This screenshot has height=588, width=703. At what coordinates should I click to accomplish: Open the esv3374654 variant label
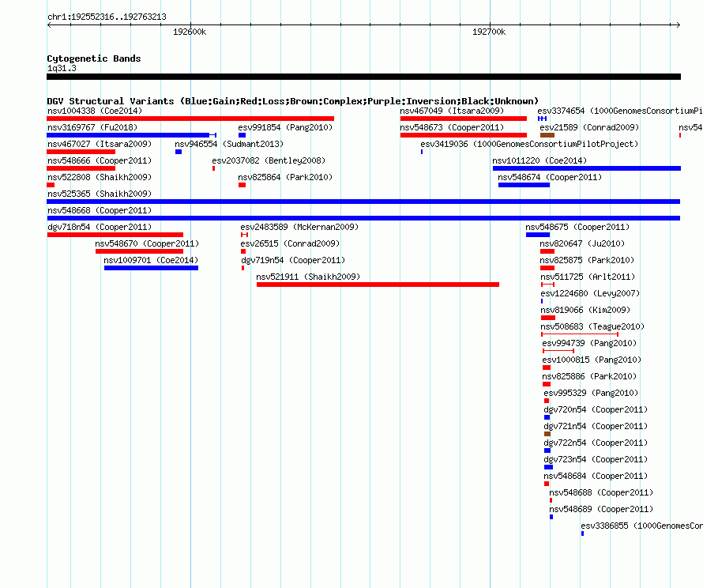620,111
